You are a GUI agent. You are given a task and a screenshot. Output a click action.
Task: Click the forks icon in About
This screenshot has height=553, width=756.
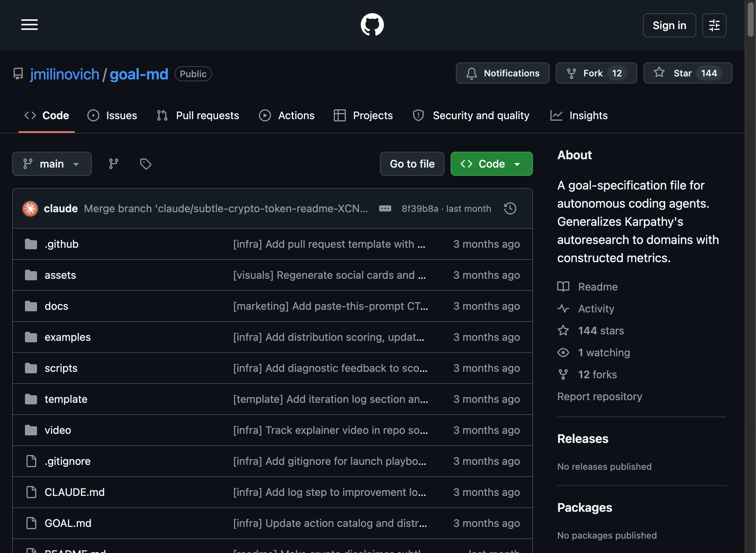(x=563, y=374)
